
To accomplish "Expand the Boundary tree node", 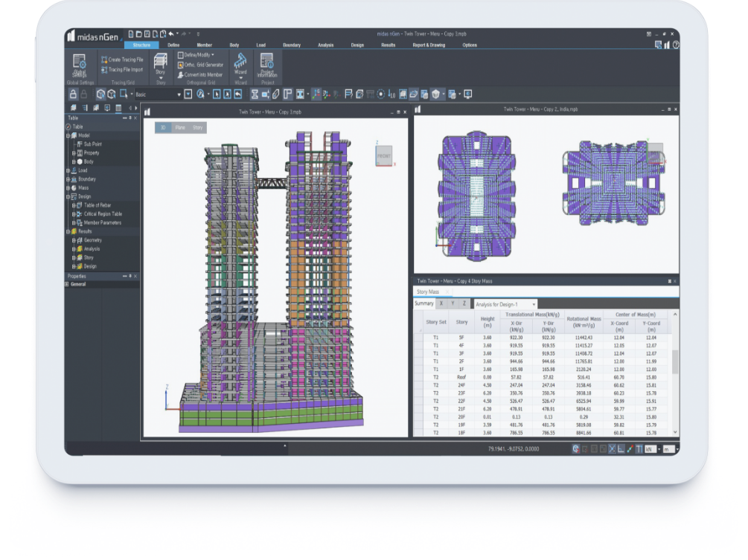I will point(68,179).
